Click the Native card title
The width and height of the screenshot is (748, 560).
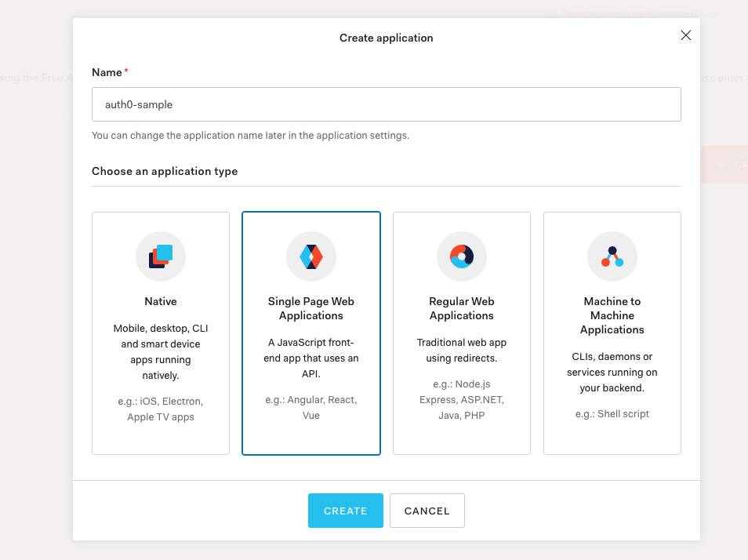click(161, 301)
